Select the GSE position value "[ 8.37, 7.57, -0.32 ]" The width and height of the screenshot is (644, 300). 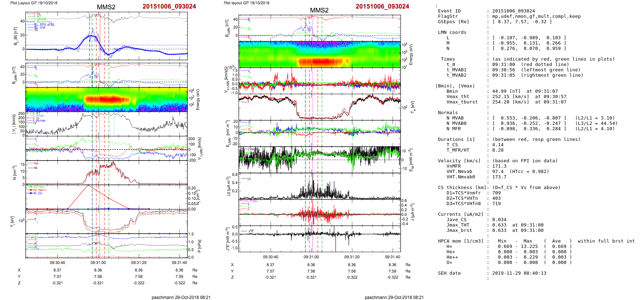coord(522,22)
